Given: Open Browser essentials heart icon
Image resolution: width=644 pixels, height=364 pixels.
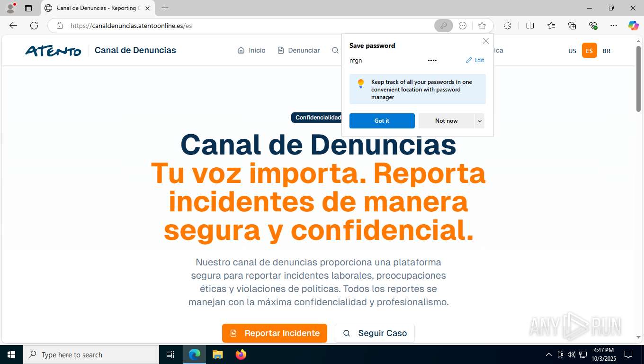Looking at the screenshot, I should point(593,26).
